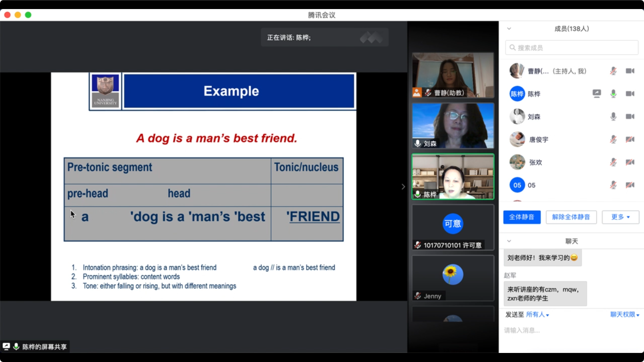Toggle the muted microphone for member 05
Screen dimensions: 644x362
coord(613,185)
